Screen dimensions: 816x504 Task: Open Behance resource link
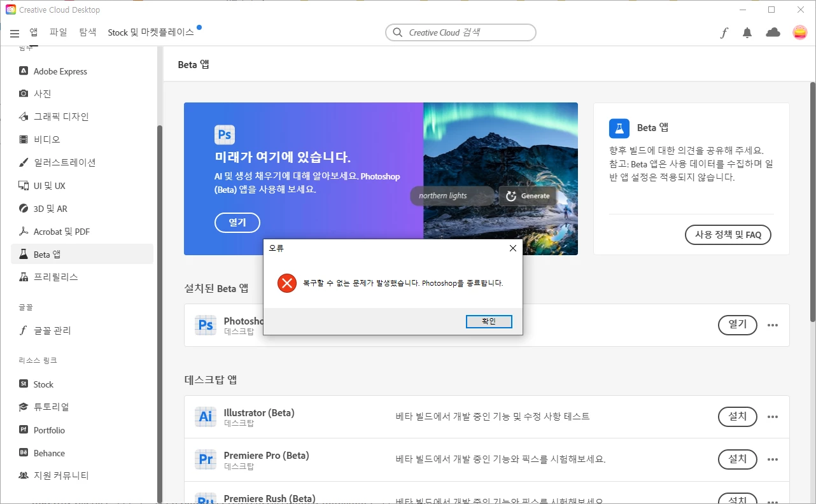[82, 453]
